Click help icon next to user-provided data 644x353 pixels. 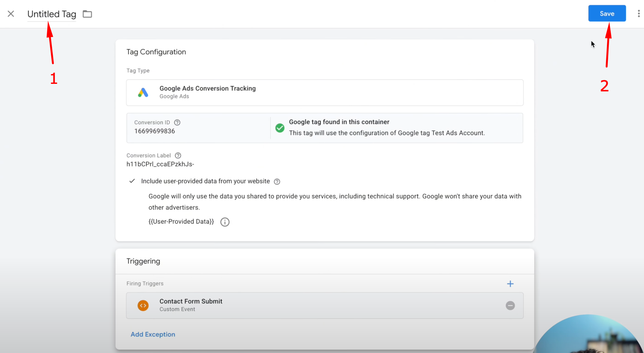pos(277,182)
